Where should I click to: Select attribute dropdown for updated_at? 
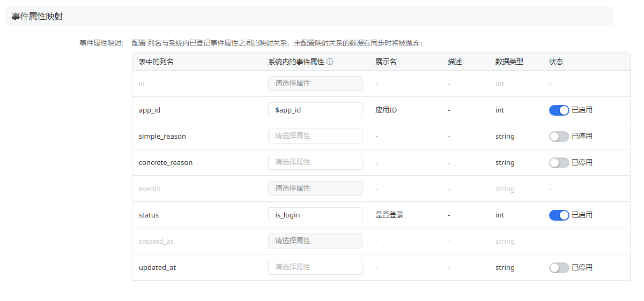[315, 267]
